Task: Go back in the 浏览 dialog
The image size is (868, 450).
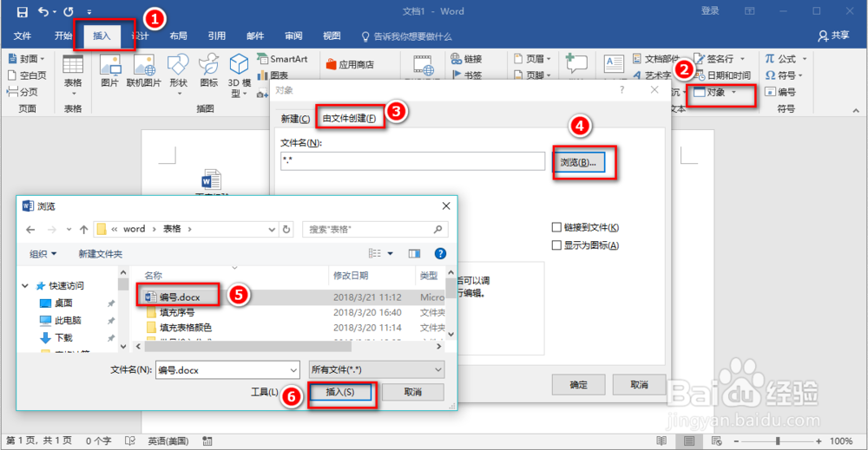Action: click(30, 230)
